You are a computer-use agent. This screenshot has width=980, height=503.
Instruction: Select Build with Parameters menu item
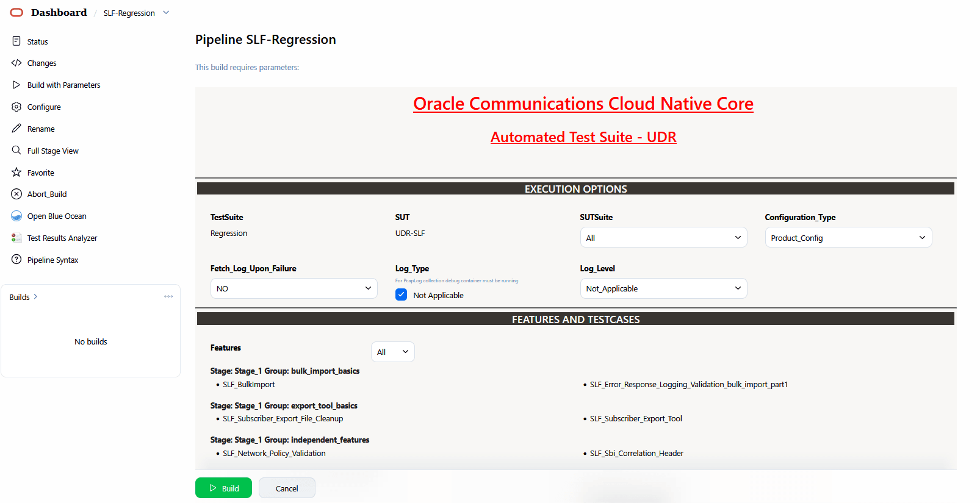click(63, 85)
